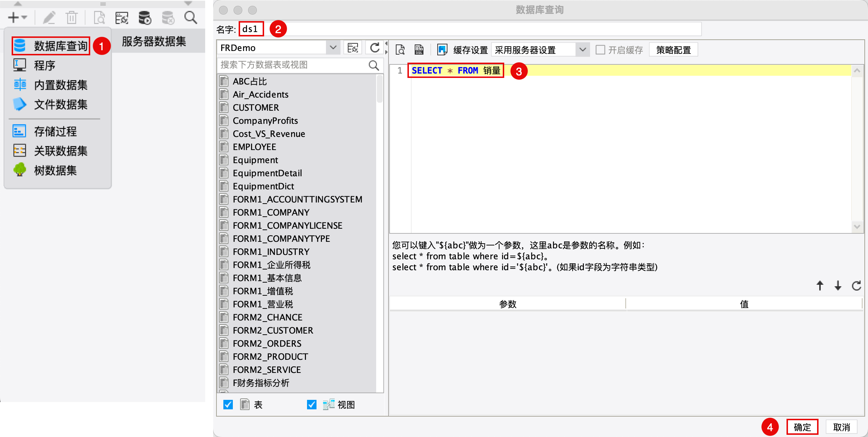The width and height of the screenshot is (868, 437).
Task: Open the 采用服务器设置 cache dropdown
Action: pyautogui.click(x=583, y=50)
